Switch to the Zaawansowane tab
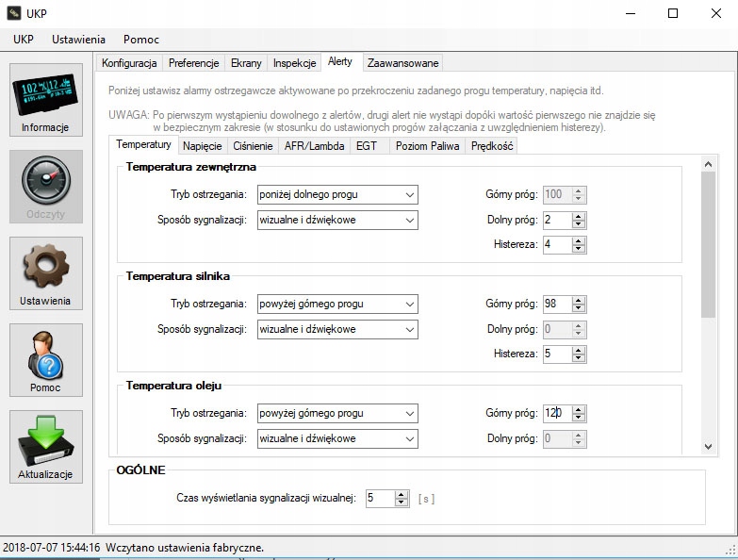 pos(402,63)
